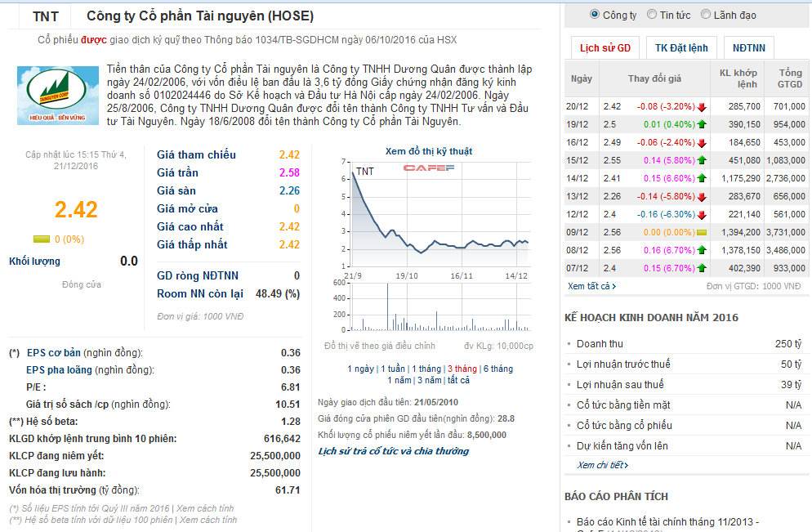
Task: Click Ngày column header
Action: tap(582, 78)
